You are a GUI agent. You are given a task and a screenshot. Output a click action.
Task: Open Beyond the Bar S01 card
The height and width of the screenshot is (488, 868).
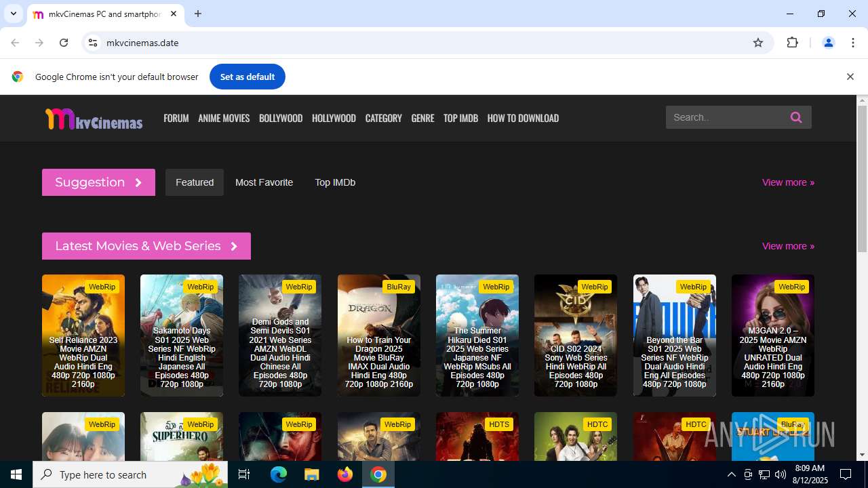point(675,335)
